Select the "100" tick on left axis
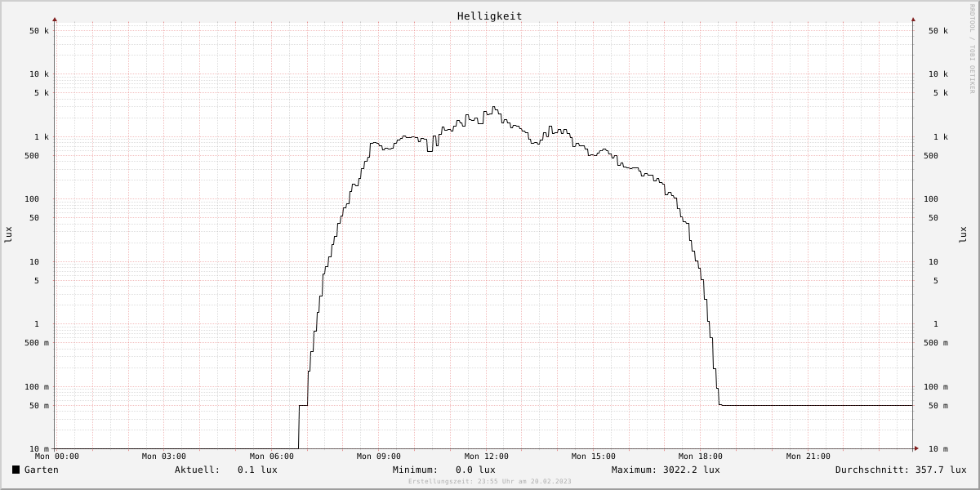 (x=32, y=199)
